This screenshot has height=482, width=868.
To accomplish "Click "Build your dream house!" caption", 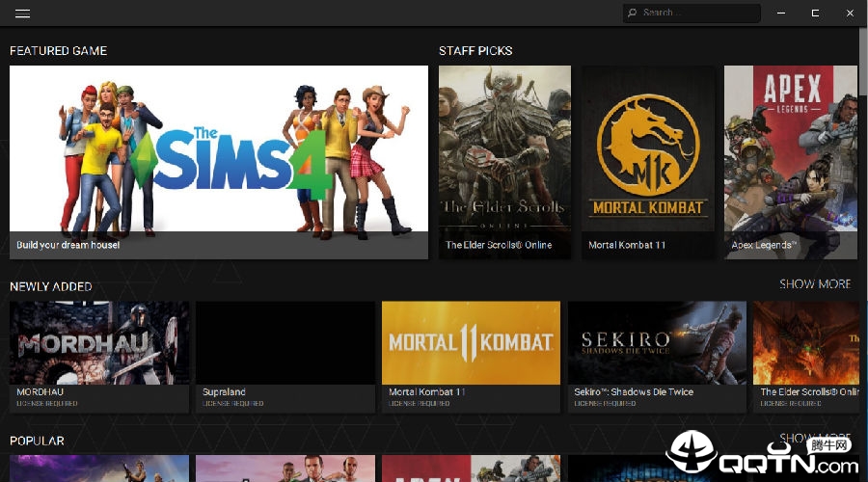I will click(68, 245).
